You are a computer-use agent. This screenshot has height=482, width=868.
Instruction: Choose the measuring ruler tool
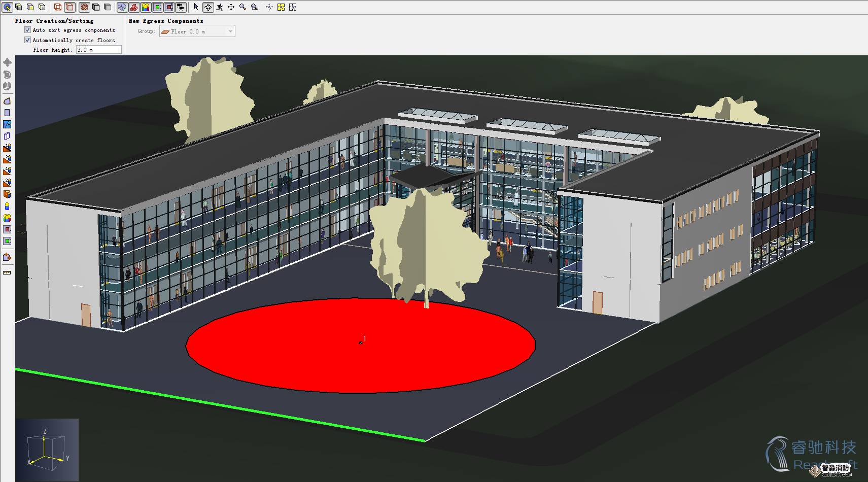pyautogui.click(x=7, y=272)
